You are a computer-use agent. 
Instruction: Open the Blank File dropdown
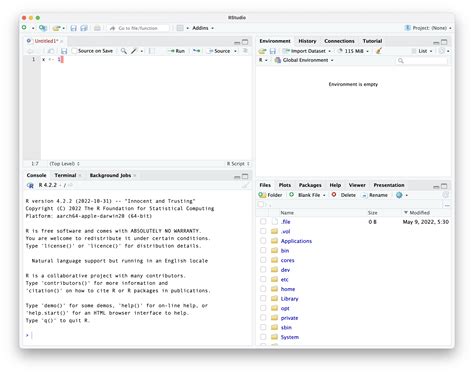pos(307,195)
